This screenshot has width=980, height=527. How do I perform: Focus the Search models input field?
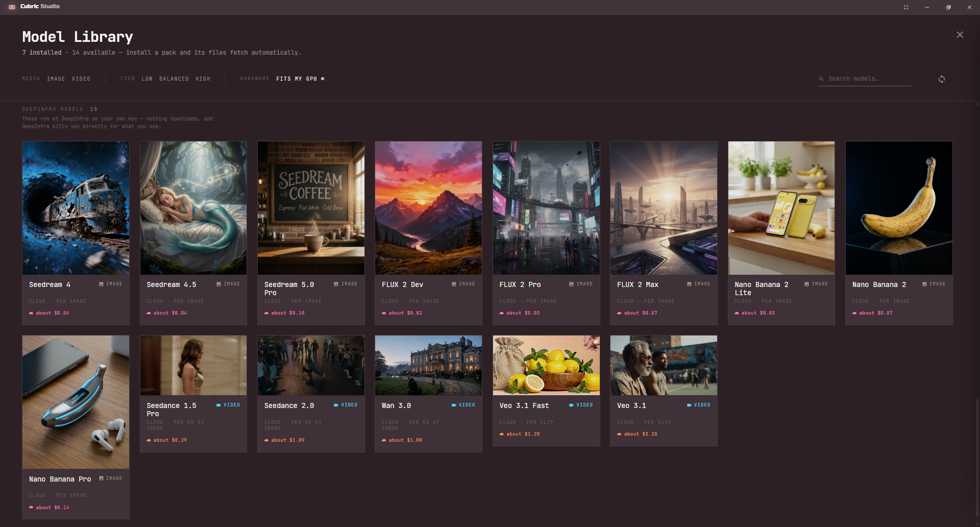[x=865, y=79]
